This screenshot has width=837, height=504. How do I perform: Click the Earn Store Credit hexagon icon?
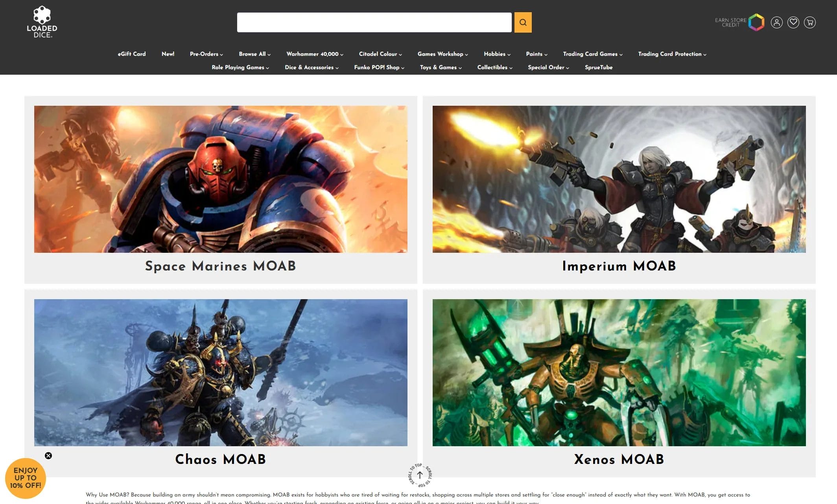pyautogui.click(x=756, y=22)
